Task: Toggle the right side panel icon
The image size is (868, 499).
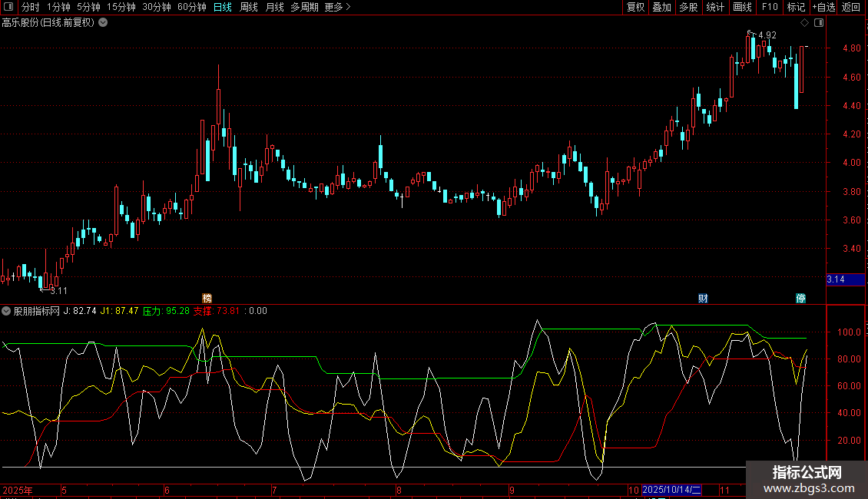Action: (x=819, y=22)
